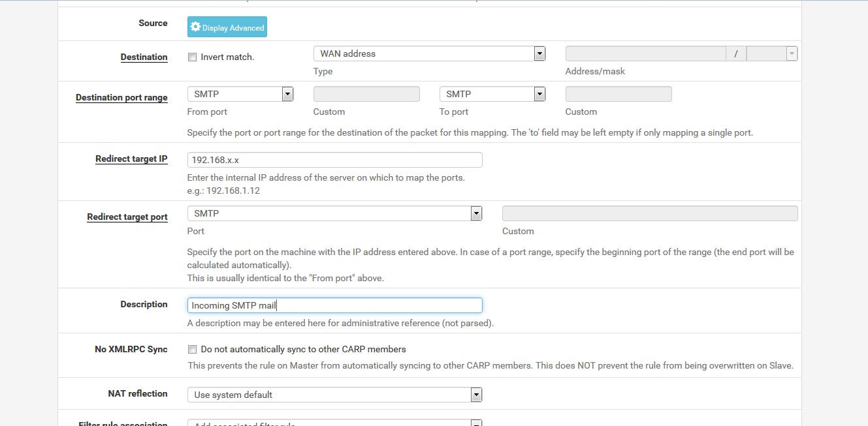
Task: Open the To port SMTP dropdown
Action: coord(492,94)
